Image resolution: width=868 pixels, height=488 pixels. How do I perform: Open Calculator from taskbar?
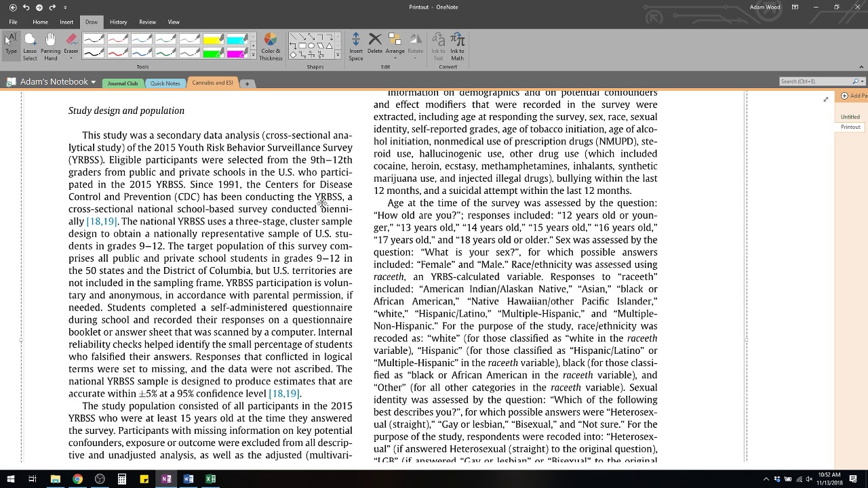(122, 479)
